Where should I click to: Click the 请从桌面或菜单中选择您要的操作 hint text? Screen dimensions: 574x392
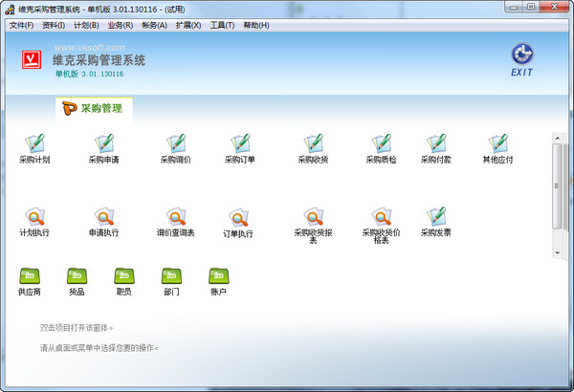(x=99, y=348)
